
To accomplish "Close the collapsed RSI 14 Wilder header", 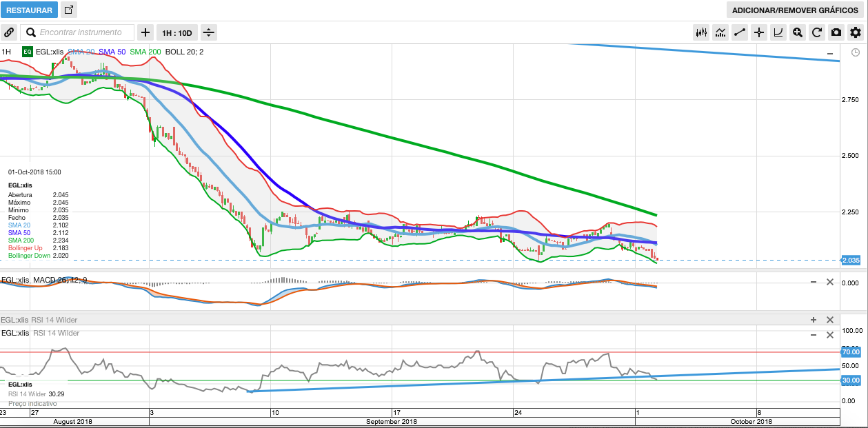I will [x=830, y=320].
